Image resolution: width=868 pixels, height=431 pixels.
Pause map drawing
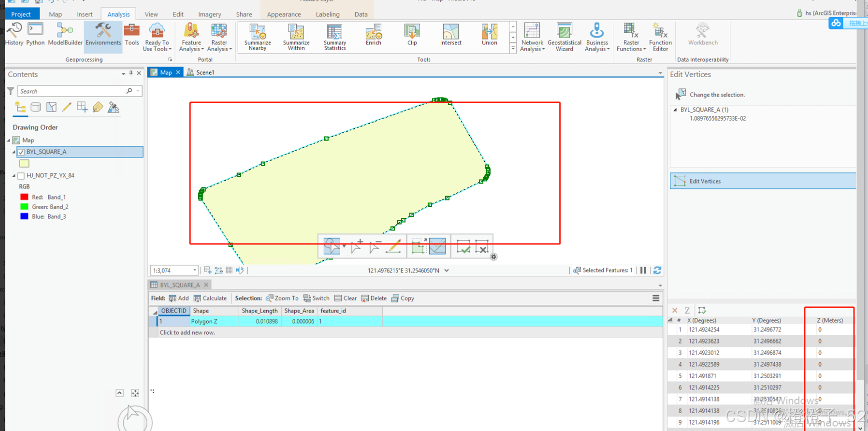coord(643,270)
